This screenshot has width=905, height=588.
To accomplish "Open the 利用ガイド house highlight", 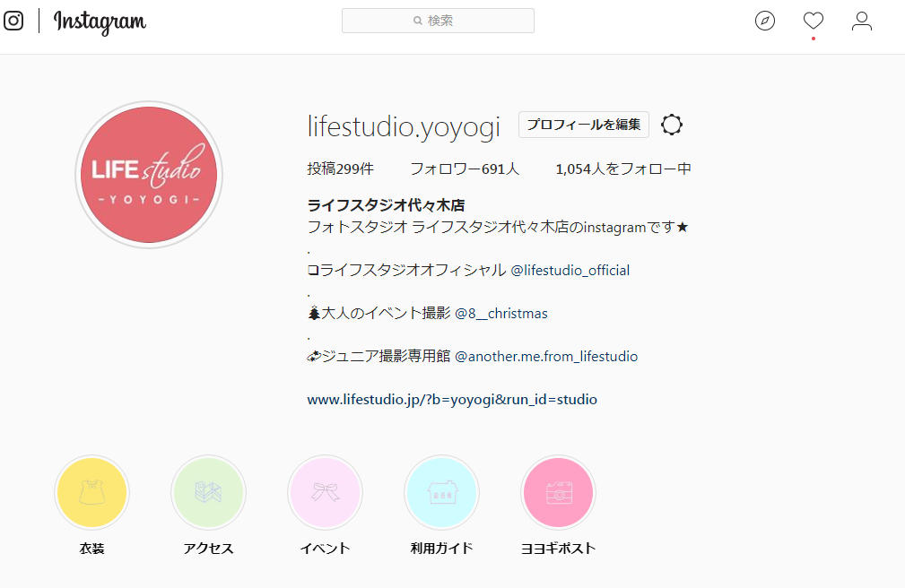I will [x=441, y=492].
